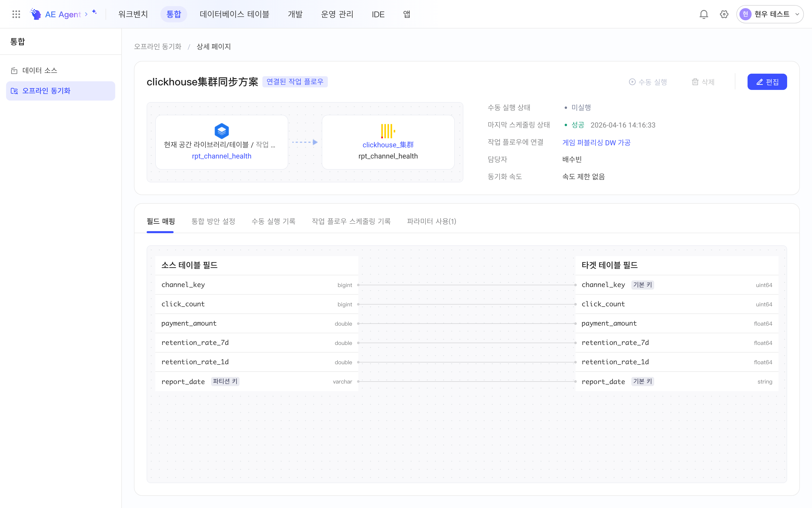Click the play icon for 수동 실행
Viewport: 812px width, 508px height.
point(632,82)
